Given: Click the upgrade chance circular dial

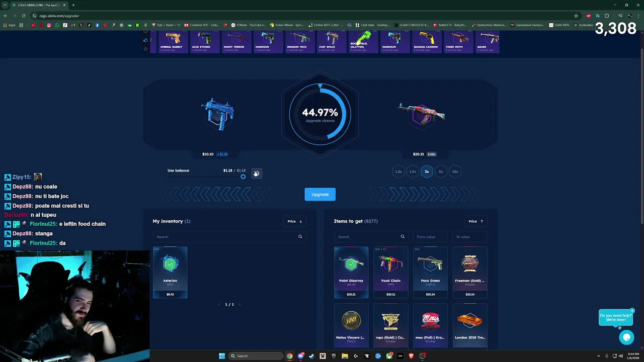Looking at the screenshot, I should (x=320, y=114).
